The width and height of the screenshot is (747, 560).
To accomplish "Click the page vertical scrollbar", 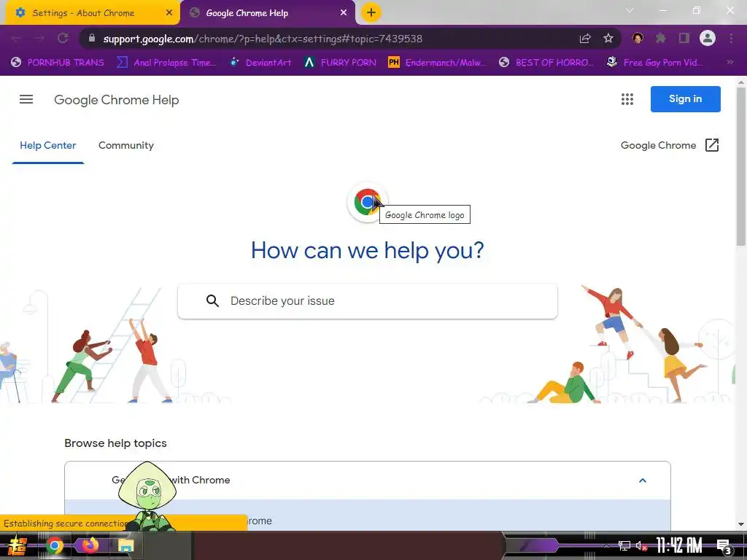I will (741, 167).
